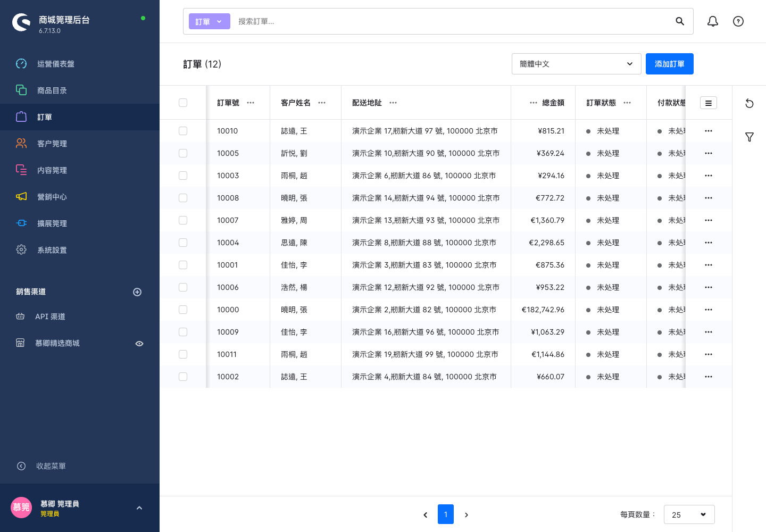766x532 pixels.
Task: Open 客户姓名 column options dots
Action: pyautogui.click(x=322, y=103)
